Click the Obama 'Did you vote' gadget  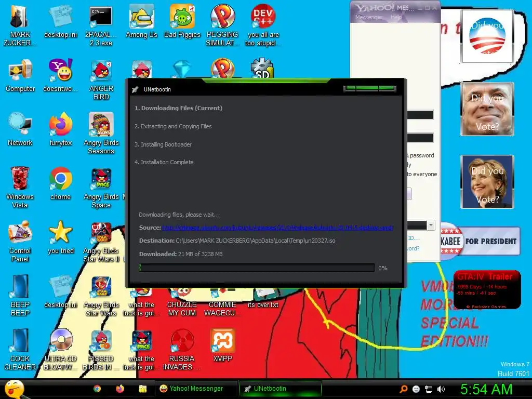tap(487, 36)
